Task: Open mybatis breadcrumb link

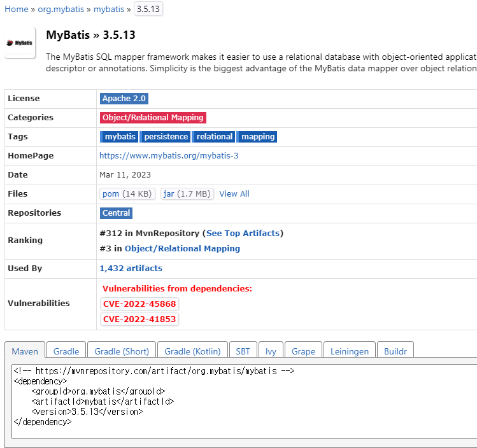Action: [109, 9]
